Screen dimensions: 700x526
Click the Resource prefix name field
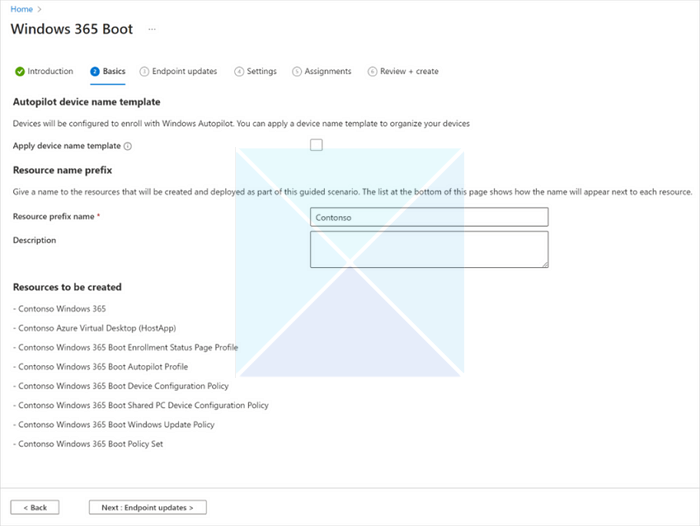(x=429, y=217)
